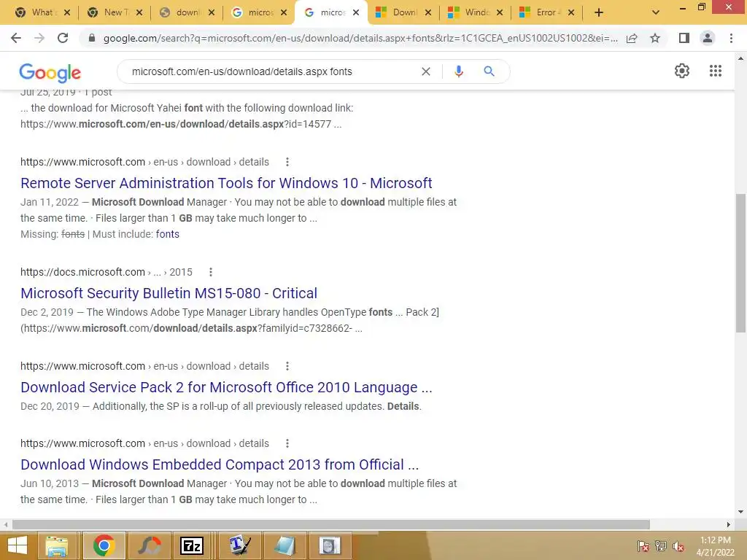This screenshot has width=747, height=560.
Task: Open Chrome side panel
Action: tap(684, 38)
